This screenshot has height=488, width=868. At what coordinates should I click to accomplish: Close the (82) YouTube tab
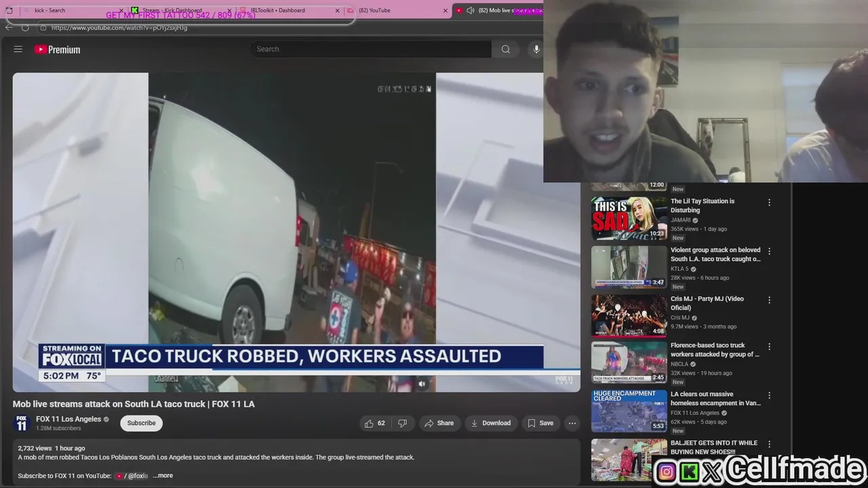click(x=446, y=10)
